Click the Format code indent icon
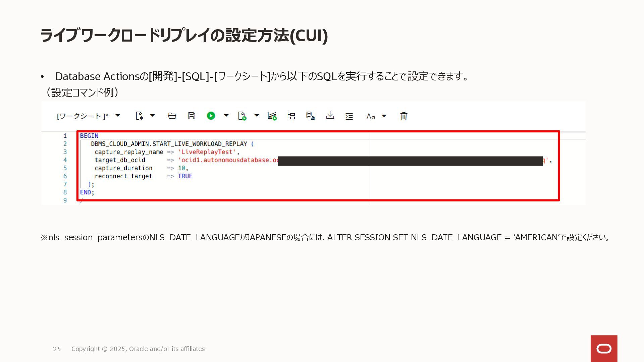Screen dimensions: 644x362 pyautogui.click(x=349, y=116)
